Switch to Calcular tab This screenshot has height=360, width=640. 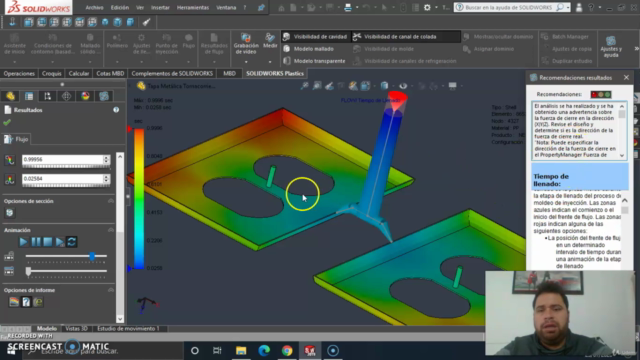coord(79,73)
